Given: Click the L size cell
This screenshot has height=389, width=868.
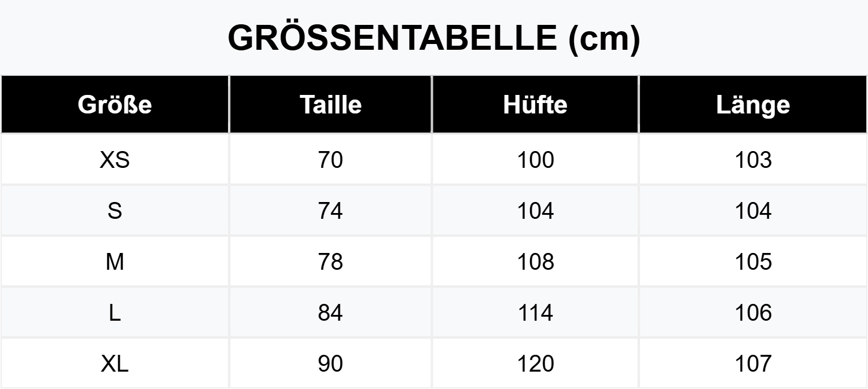Looking at the screenshot, I should pyautogui.click(x=115, y=313).
